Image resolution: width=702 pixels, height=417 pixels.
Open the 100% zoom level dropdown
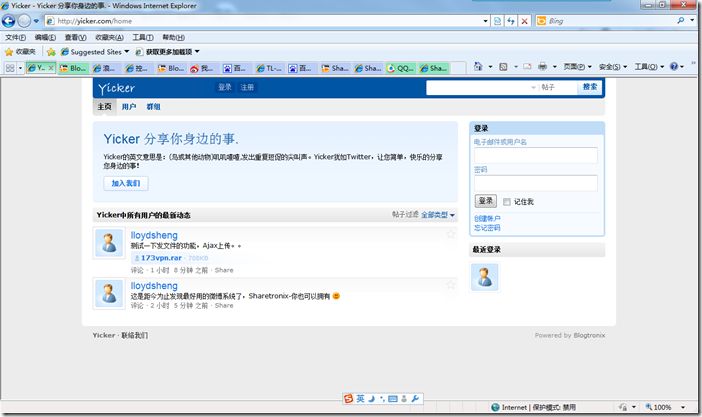tap(683, 407)
